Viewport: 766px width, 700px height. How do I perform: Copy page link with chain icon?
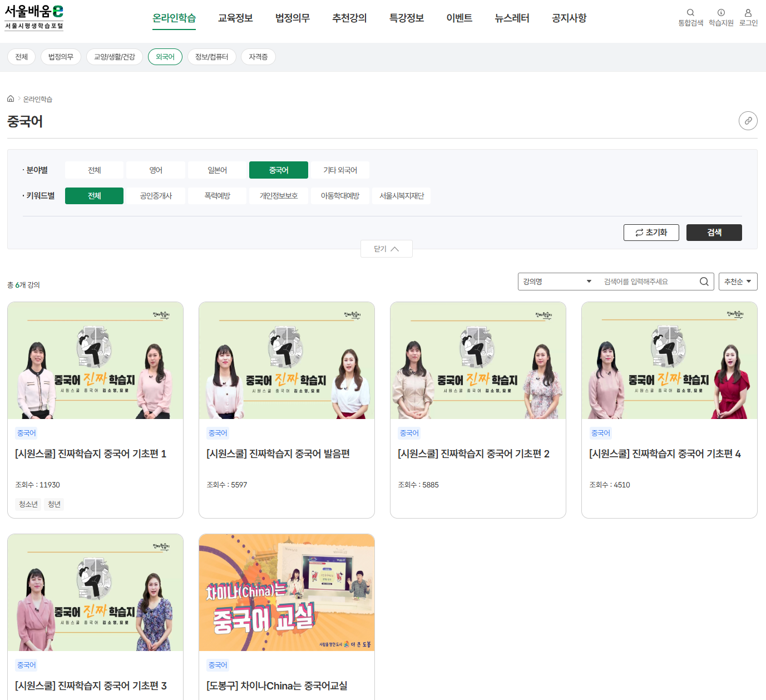click(x=748, y=121)
